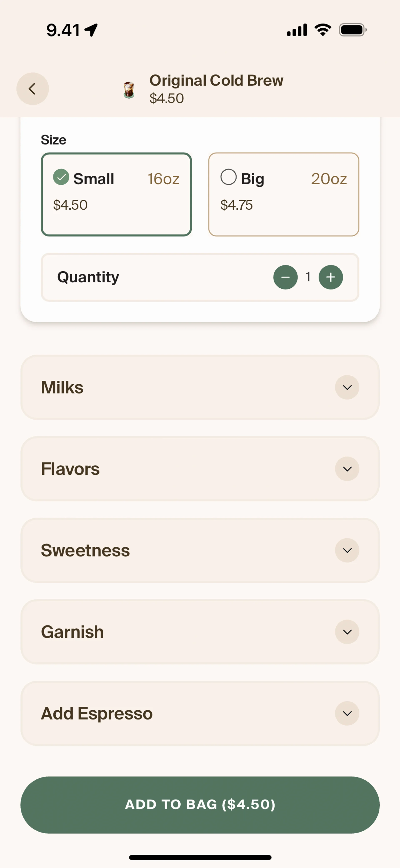Screen dimensions: 400x868
Task: Select the Big size radio button
Action: point(228,177)
